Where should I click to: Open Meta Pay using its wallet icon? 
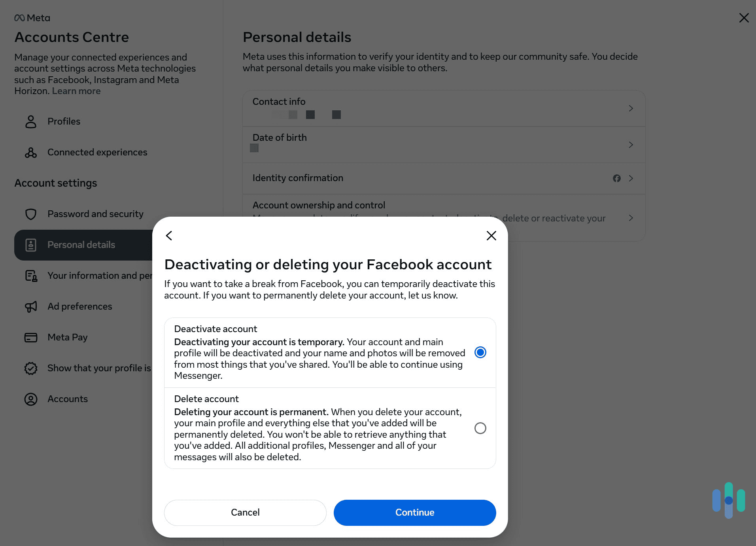[x=31, y=337]
